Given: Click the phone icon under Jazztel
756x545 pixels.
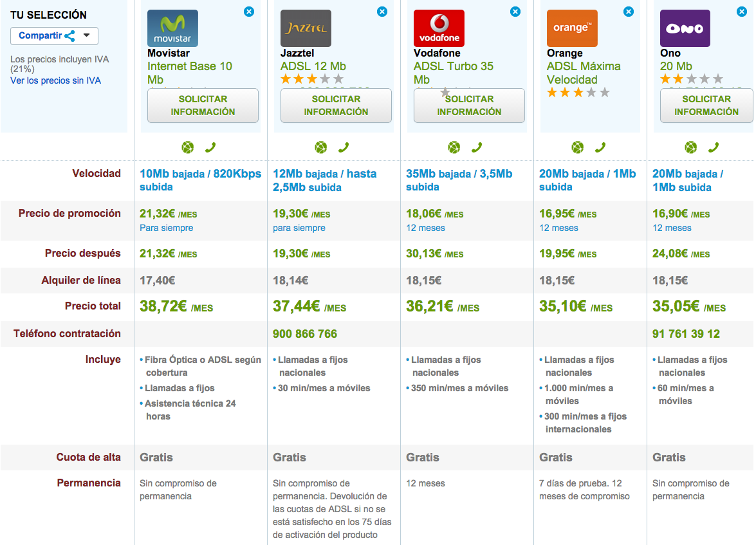Looking at the screenshot, I should coord(344,147).
